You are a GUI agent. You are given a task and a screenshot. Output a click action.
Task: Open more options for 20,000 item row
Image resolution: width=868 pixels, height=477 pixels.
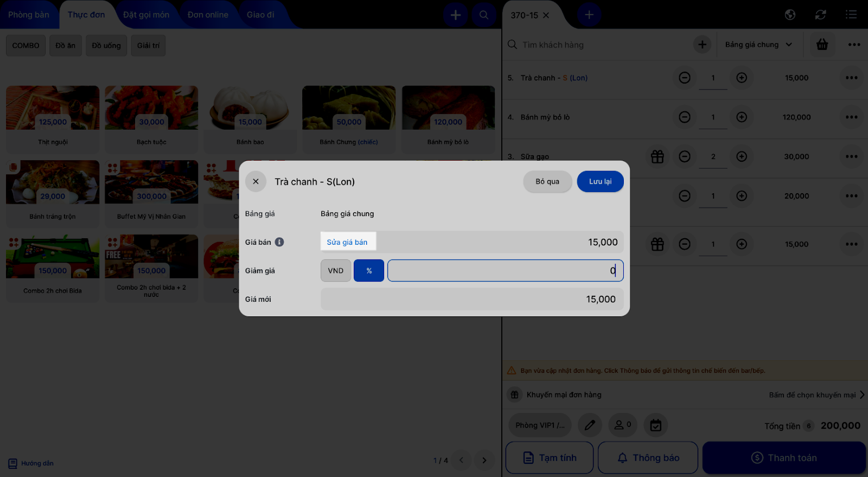click(851, 196)
